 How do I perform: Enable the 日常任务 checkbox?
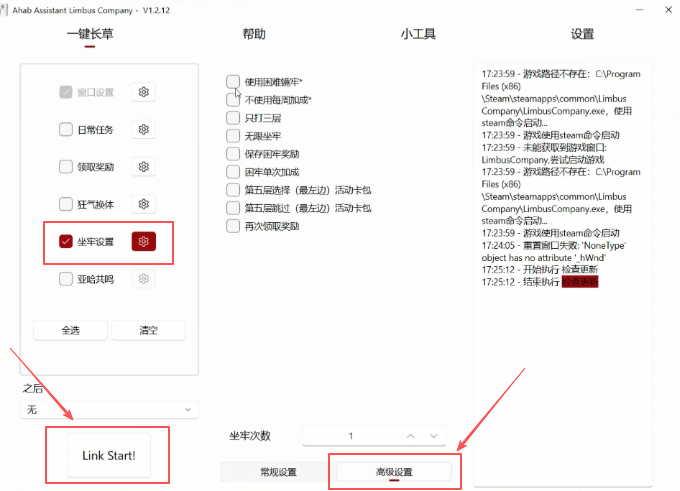(x=66, y=129)
